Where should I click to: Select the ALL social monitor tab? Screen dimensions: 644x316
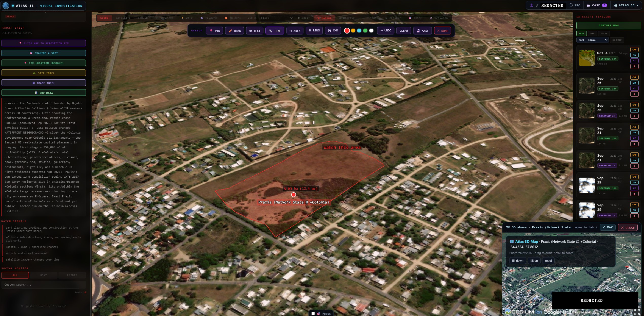tap(15, 275)
